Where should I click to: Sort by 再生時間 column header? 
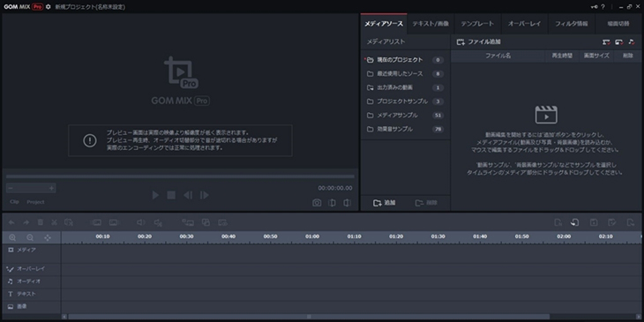(562, 56)
